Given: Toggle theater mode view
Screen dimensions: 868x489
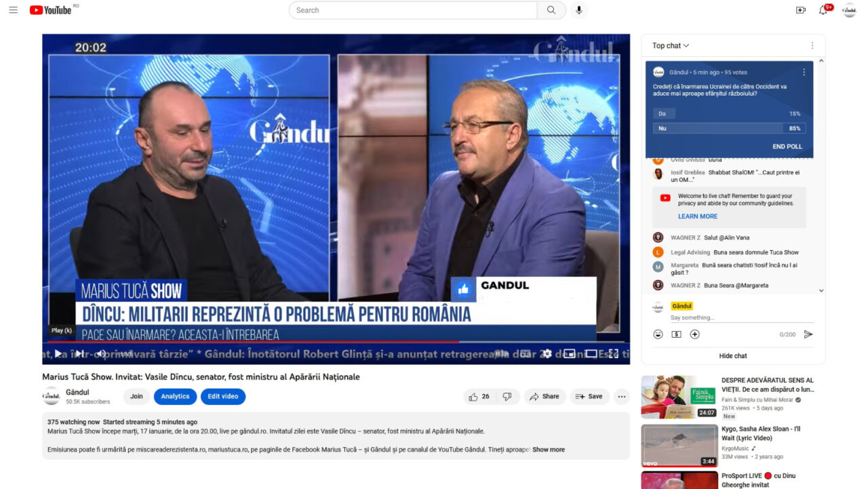Looking at the screenshot, I should (x=591, y=353).
